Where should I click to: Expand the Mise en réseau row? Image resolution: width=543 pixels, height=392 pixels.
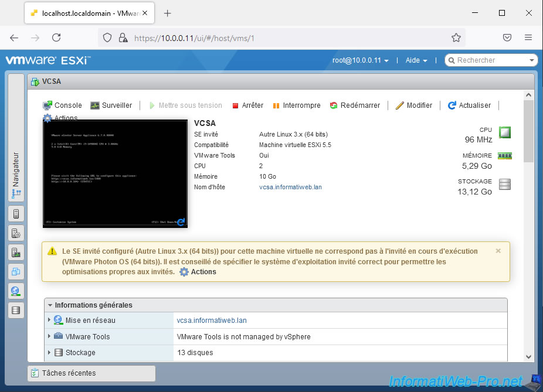point(49,321)
